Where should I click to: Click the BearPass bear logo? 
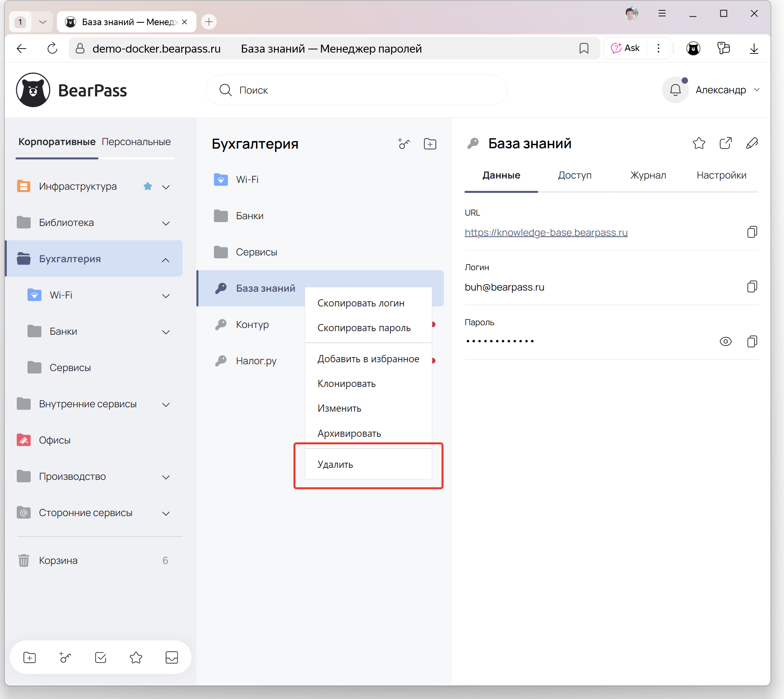(x=33, y=90)
